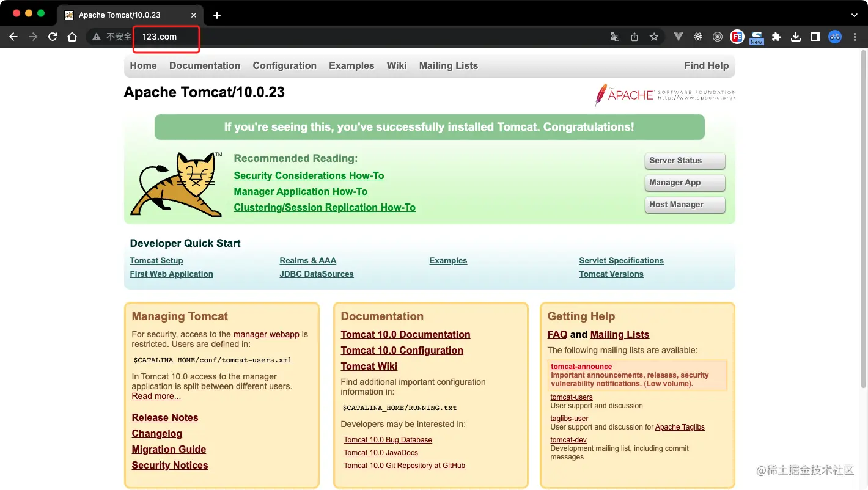Click Read more... link
This screenshot has width=868, height=490.
pyautogui.click(x=156, y=396)
